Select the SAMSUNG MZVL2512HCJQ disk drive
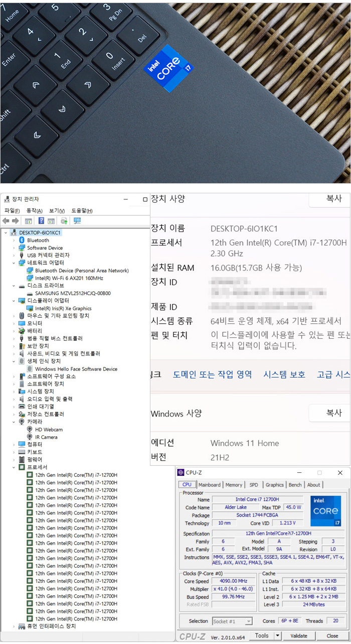The height and width of the screenshot is (644, 351). (x=73, y=293)
